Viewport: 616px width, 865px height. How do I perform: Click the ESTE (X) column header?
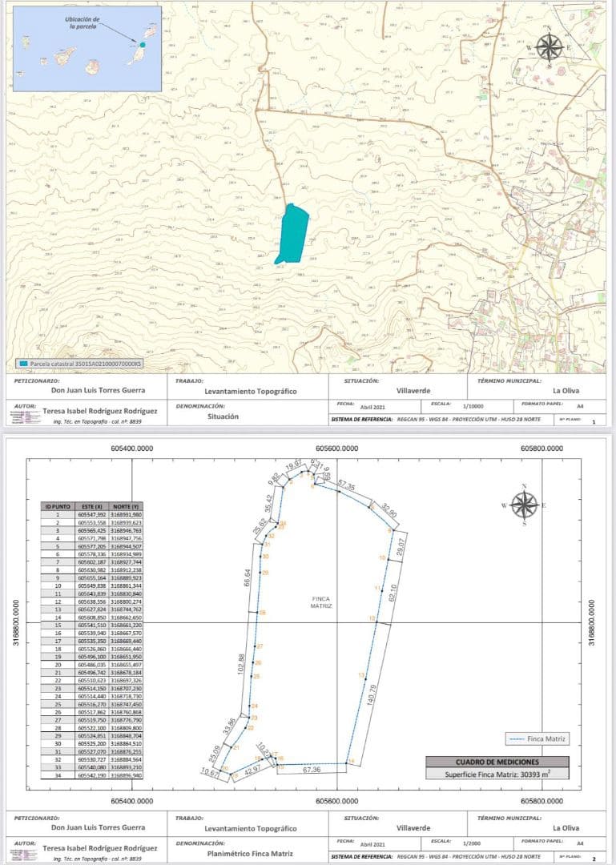click(x=93, y=506)
